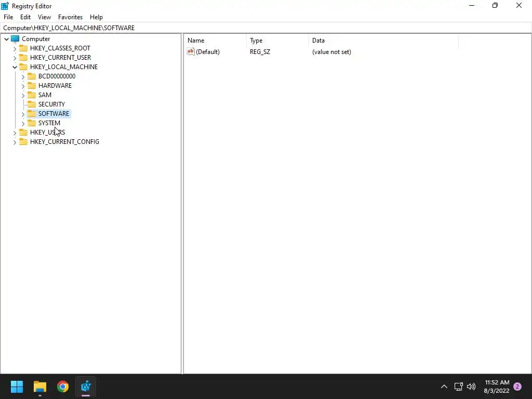Viewport: 532px width, 399px height.
Task: Click the (Default) string value icon
Action: pyautogui.click(x=191, y=51)
